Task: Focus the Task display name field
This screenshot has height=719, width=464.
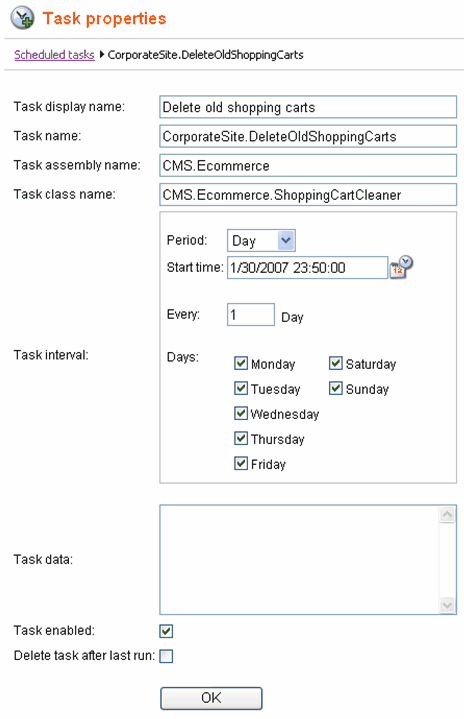Action: tap(308, 107)
